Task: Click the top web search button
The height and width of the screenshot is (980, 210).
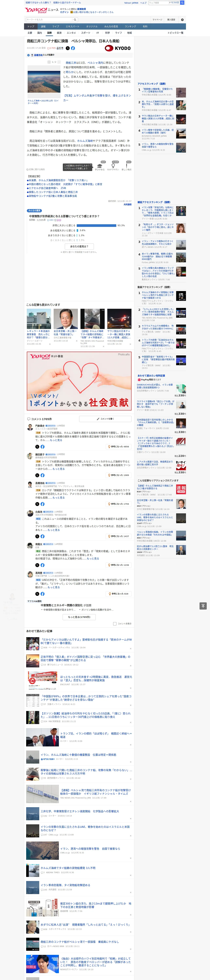Action: tap(182, 3)
